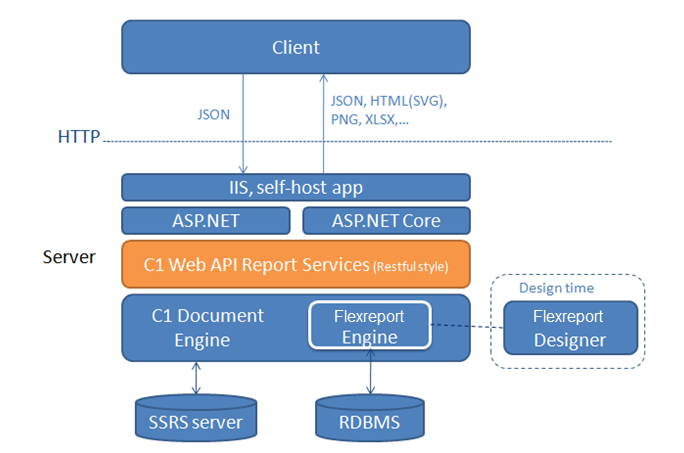Viewport: 684px width, 453px height.
Task: Click the Server label on the left
Action: coord(69,257)
